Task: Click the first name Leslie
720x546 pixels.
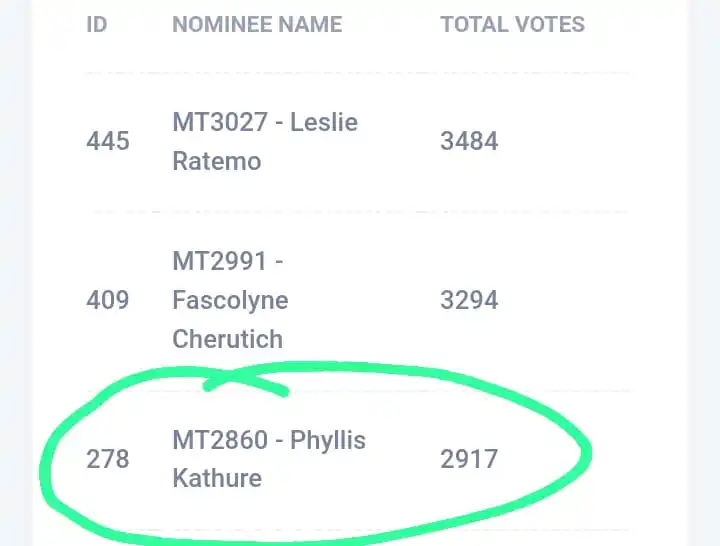Action: point(324,122)
